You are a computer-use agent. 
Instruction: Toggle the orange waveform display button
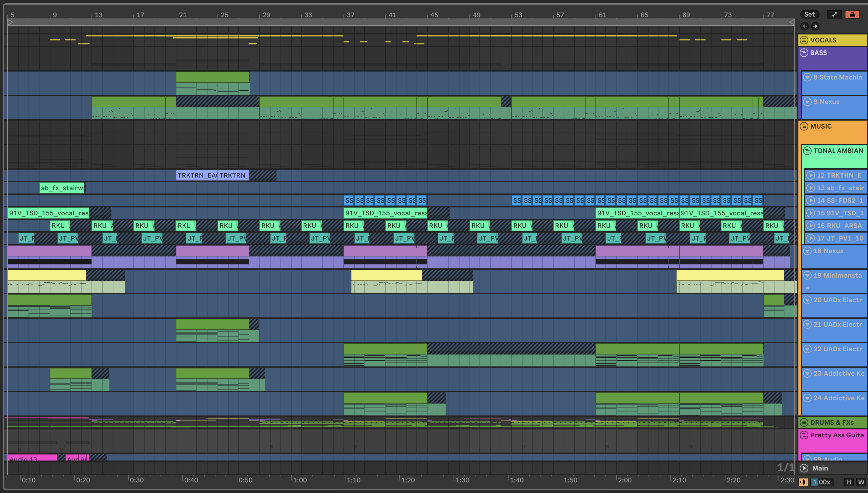click(x=803, y=482)
